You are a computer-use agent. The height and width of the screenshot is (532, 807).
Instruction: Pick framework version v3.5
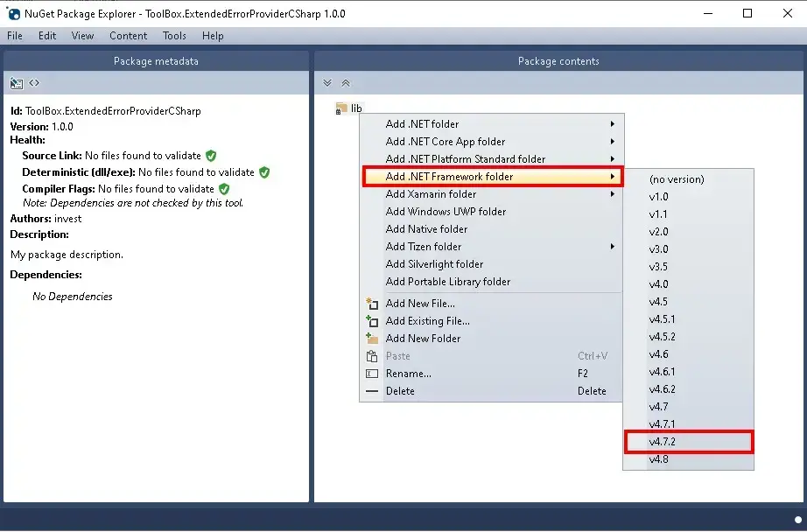[688, 267]
